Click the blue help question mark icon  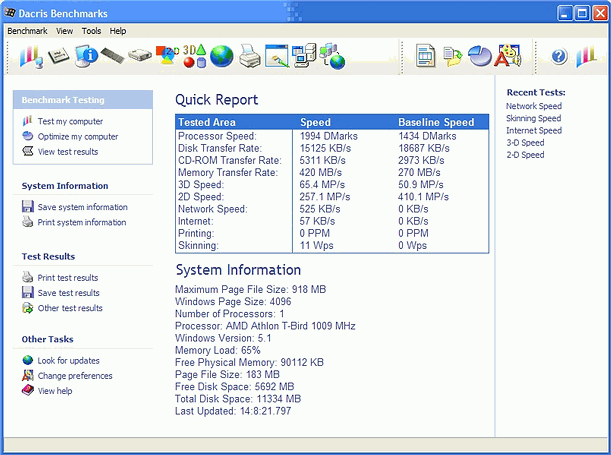[x=559, y=57]
